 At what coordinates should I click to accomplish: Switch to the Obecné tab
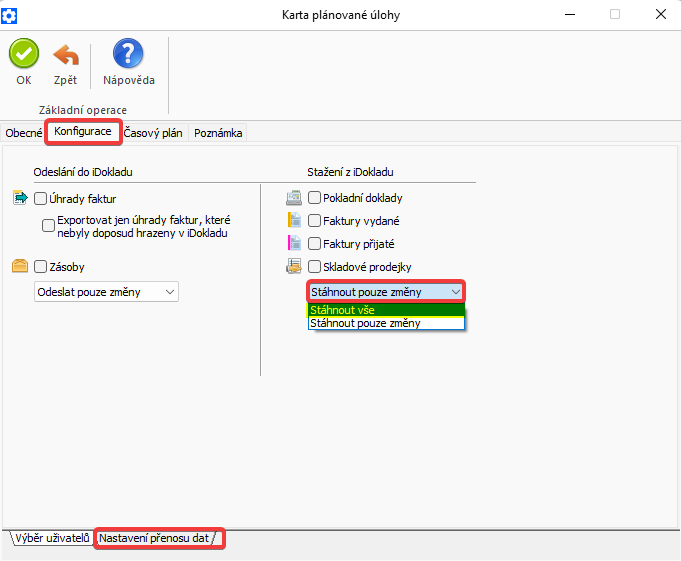23,133
